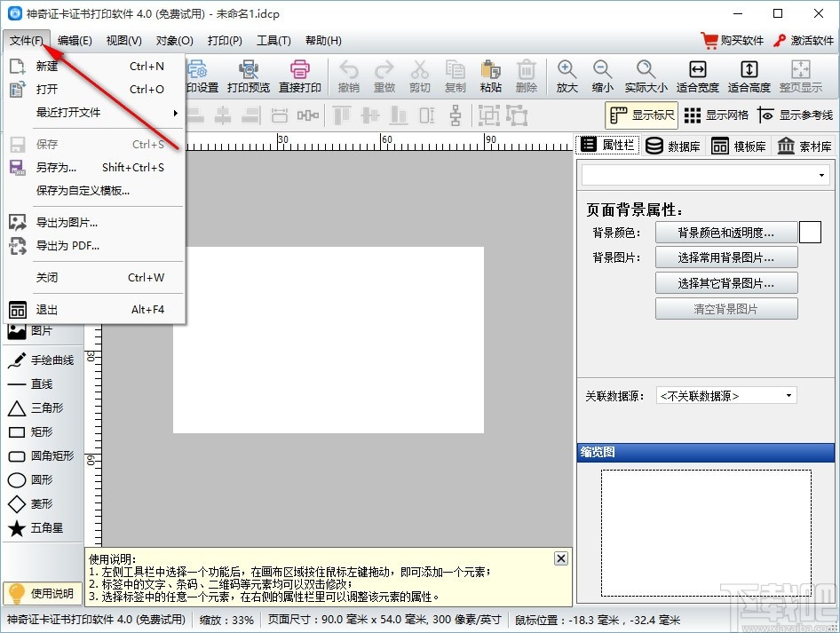The height and width of the screenshot is (633, 840).
Task: Select Export as PDF
Action: point(94,246)
